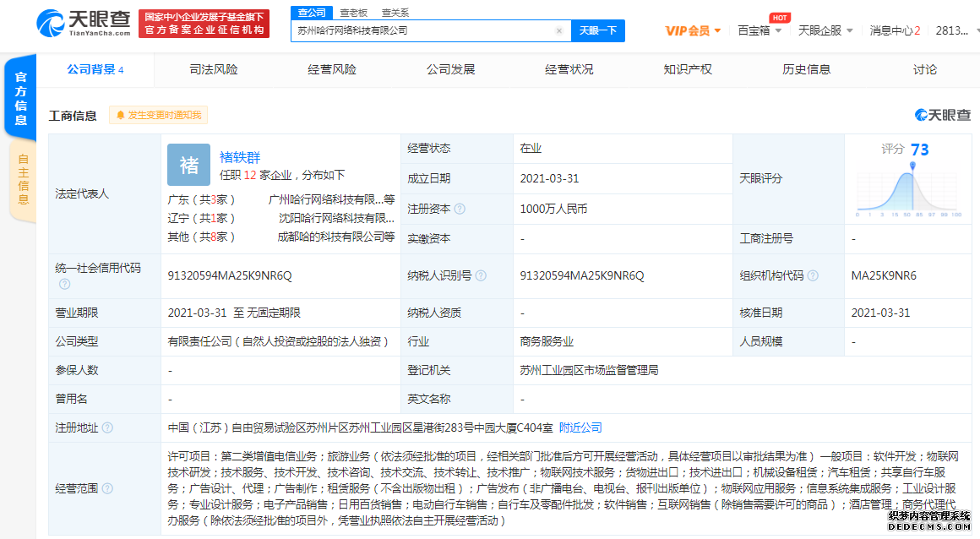Click the 成都哈的科技有限公司等 link
The width and height of the screenshot is (980, 539).
[x=335, y=237]
